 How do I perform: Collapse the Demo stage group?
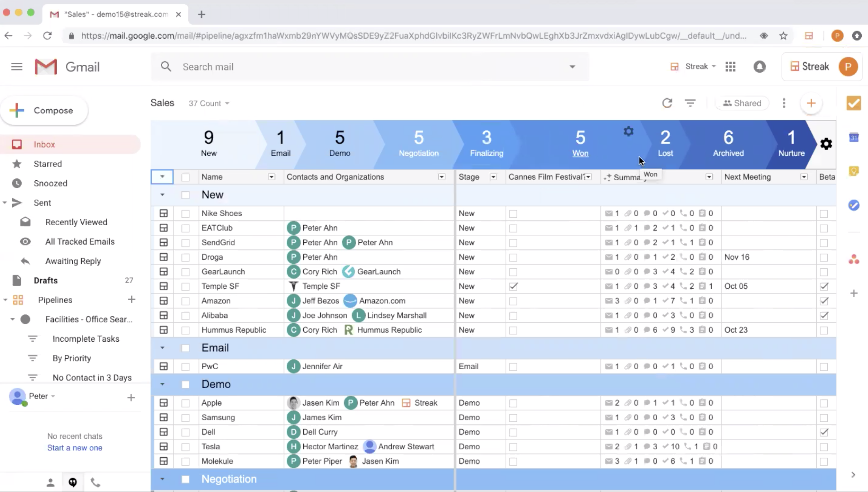coord(162,384)
